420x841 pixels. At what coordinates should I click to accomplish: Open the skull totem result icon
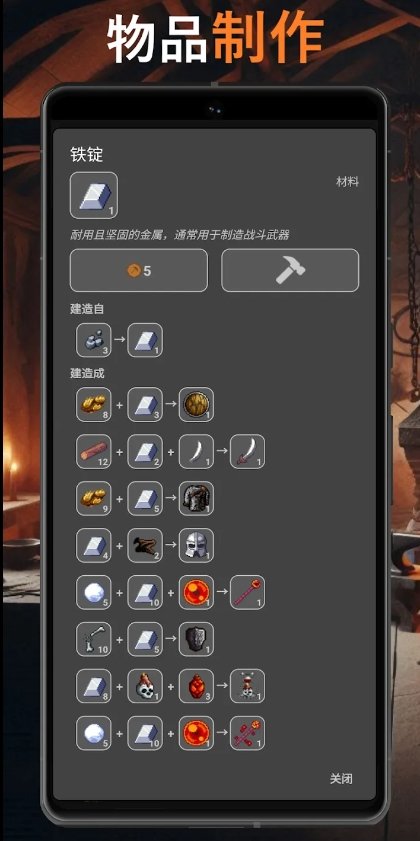(x=247, y=686)
